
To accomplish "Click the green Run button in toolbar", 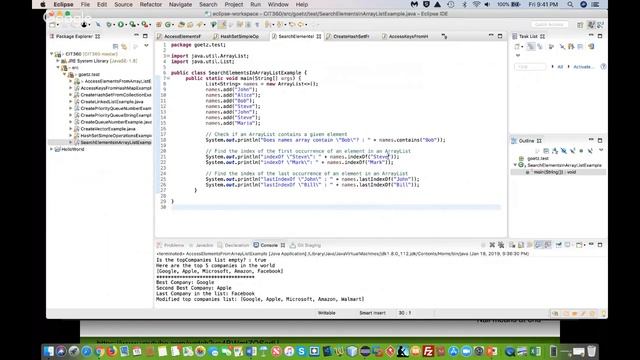I will [121, 24].
